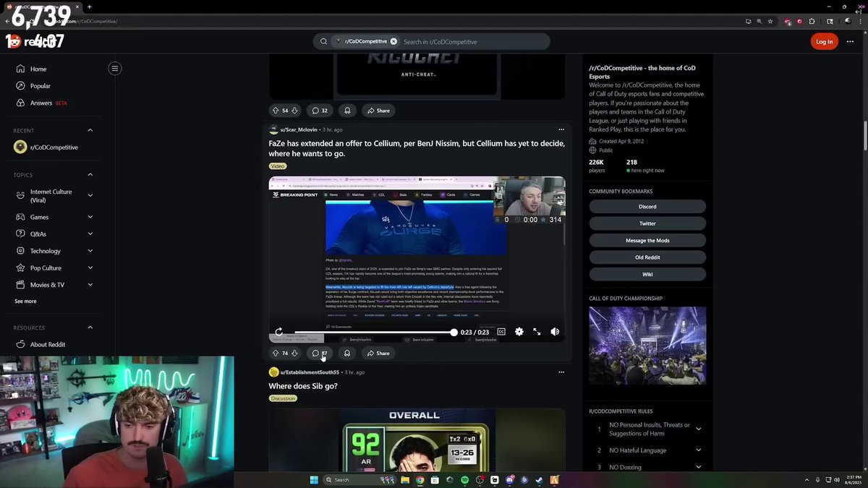Viewport: 868px width, 488px height.
Task: Open Spotify from the taskbar
Action: [x=464, y=480]
